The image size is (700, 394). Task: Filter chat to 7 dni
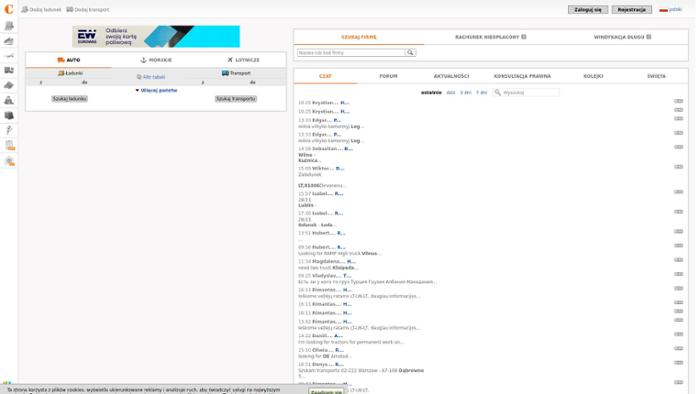(x=481, y=93)
